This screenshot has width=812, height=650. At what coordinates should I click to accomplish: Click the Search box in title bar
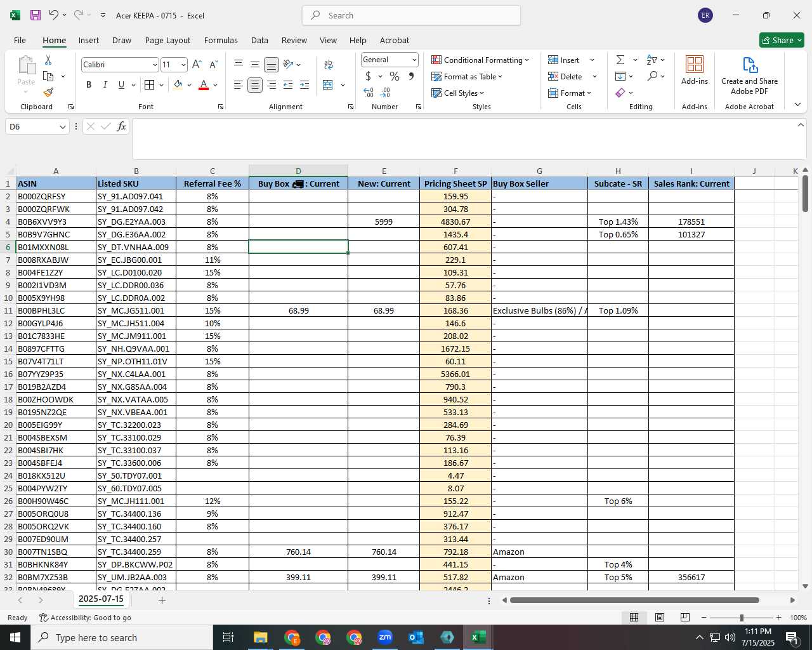tap(411, 15)
